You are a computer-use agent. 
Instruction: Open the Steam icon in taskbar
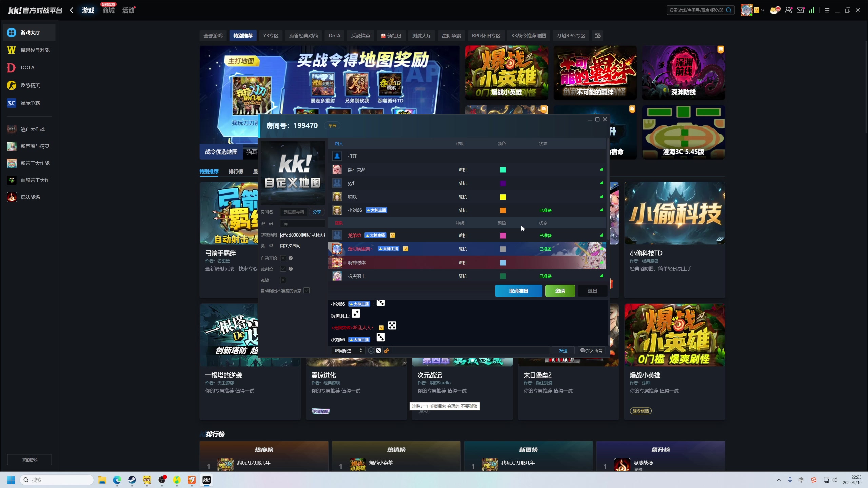pos(132,480)
